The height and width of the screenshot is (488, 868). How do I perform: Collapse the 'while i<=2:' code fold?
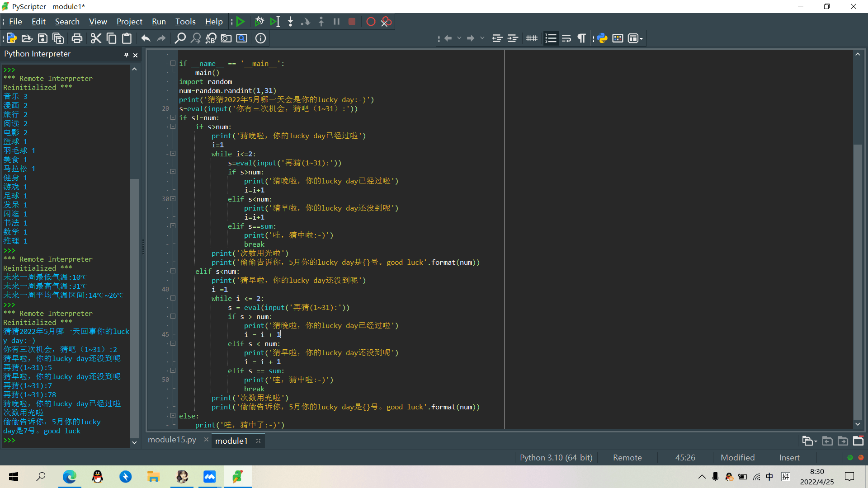[x=173, y=154]
